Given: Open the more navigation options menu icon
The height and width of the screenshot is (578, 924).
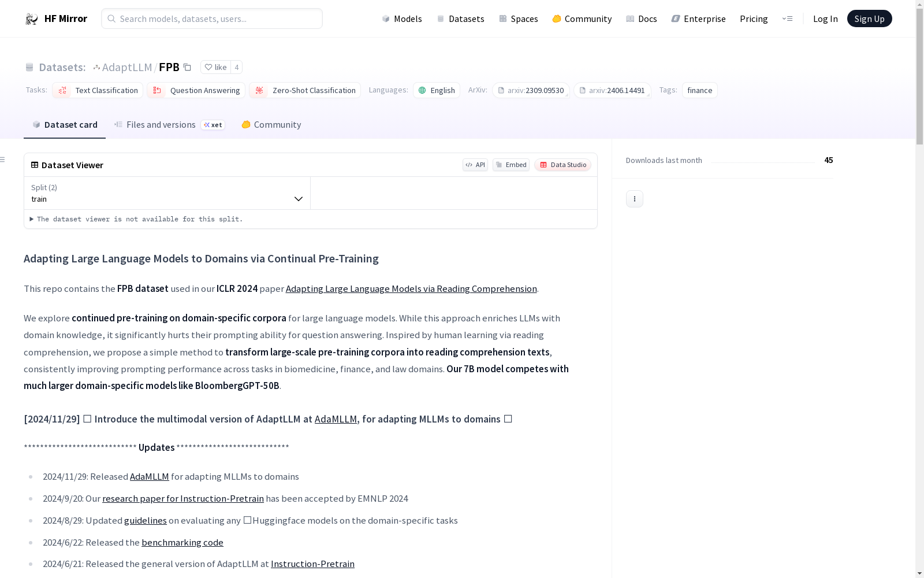Looking at the screenshot, I should tap(787, 18).
